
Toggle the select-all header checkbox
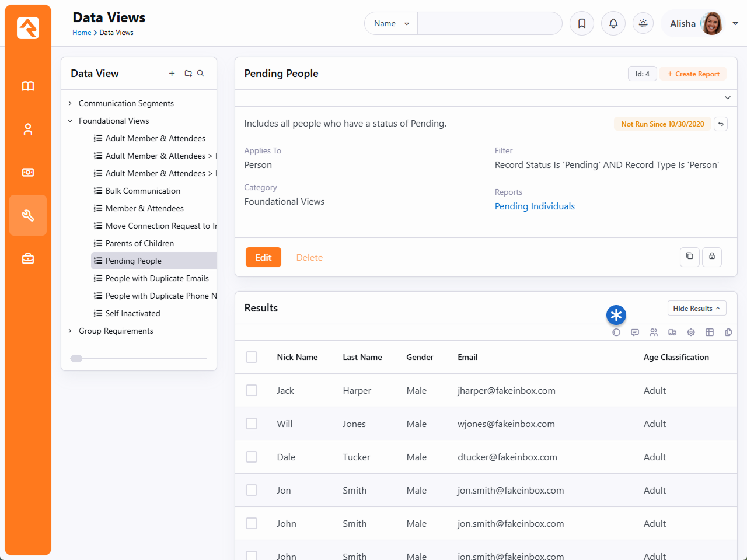tap(252, 357)
